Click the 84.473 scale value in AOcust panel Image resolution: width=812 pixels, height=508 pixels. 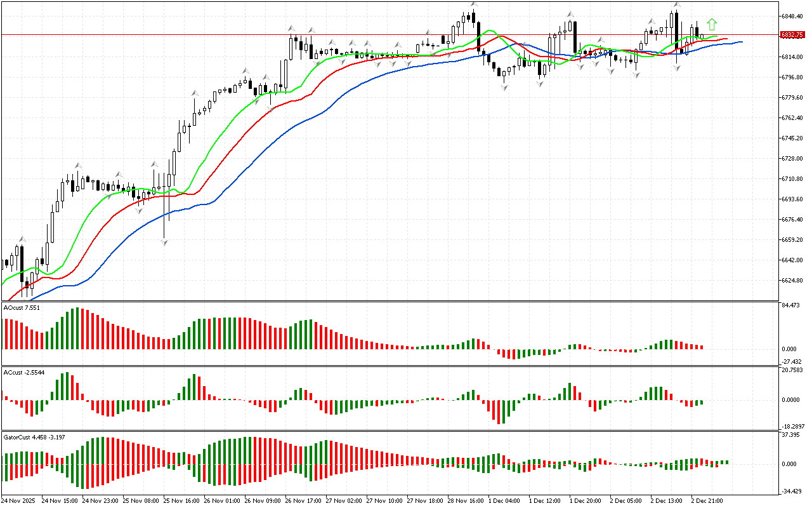(x=789, y=306)
